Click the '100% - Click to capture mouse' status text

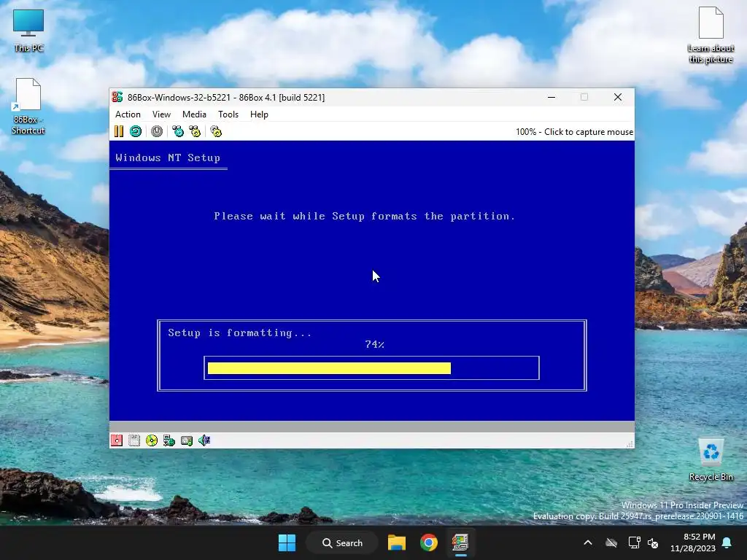click(x=574, y=132)
